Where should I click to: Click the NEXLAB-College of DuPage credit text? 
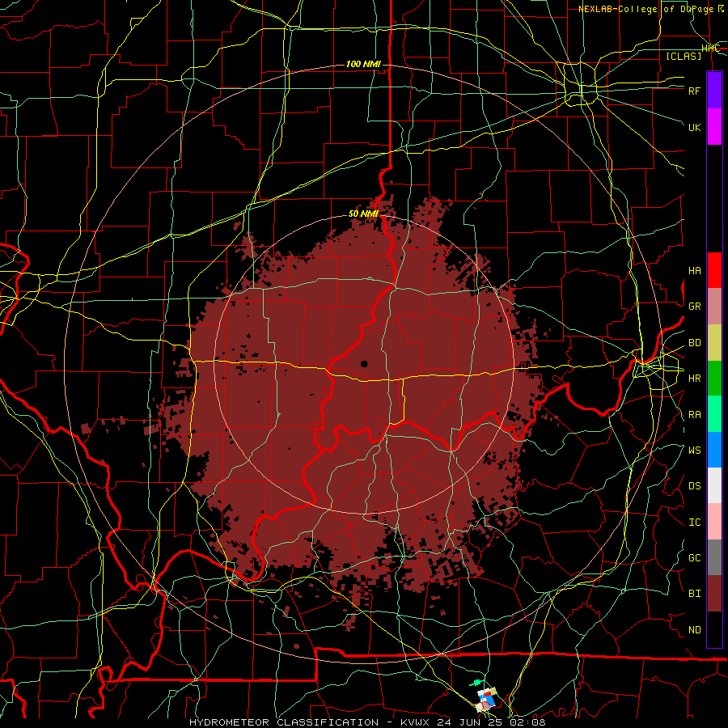[650, 9]
